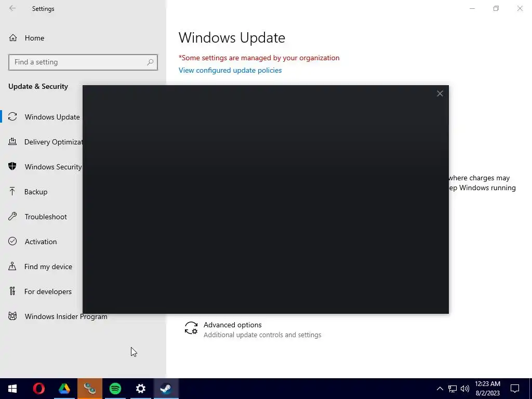Click the search magnifier icon
This screenshot has height=399, width=532.
[x=150, y=62]
